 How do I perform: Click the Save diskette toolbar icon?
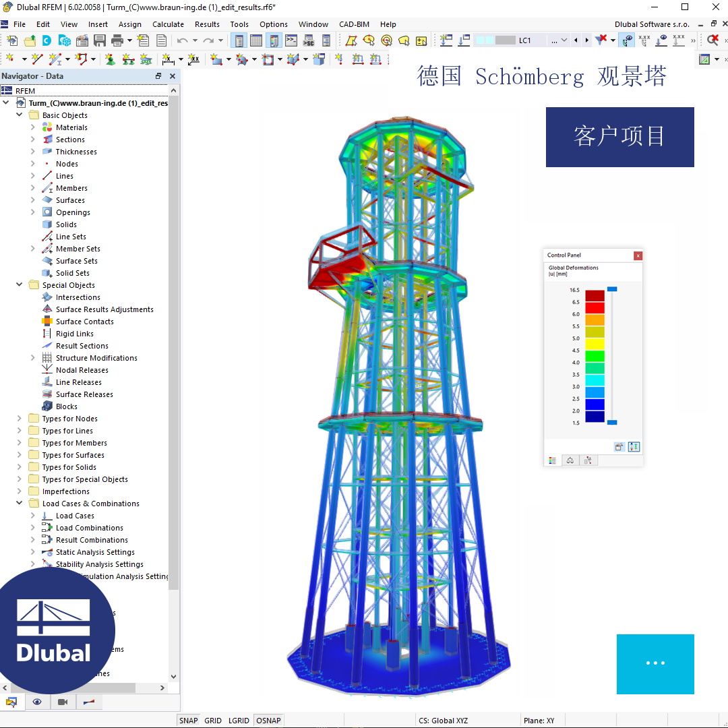[x=99, y=41]
